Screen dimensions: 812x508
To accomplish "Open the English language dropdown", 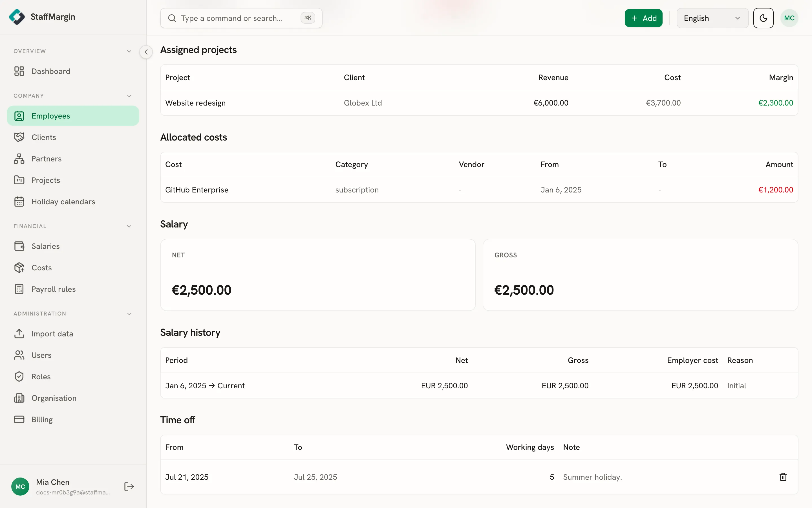I will click(x=712, y=18).
